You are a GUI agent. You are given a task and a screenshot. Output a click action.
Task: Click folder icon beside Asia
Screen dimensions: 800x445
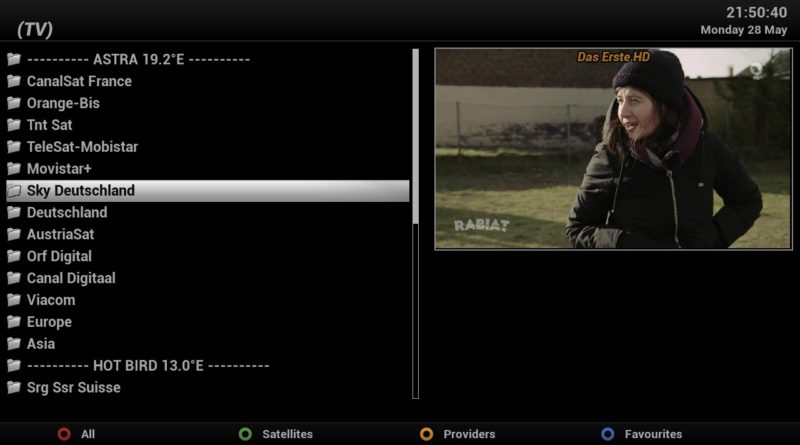click(x=14, y=344)
